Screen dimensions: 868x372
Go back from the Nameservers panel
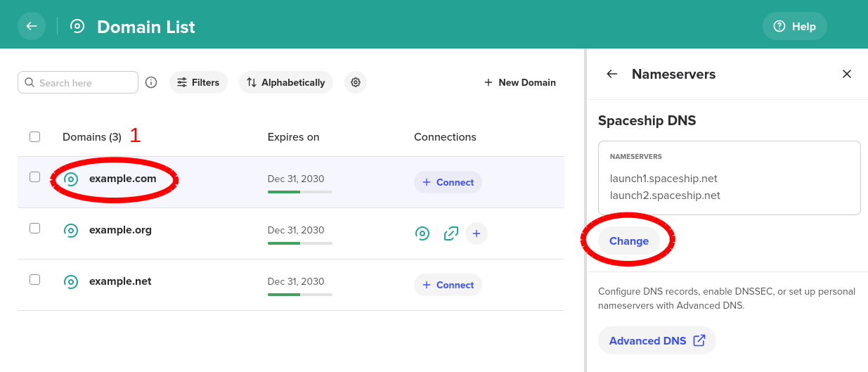(x=612, y=74)
